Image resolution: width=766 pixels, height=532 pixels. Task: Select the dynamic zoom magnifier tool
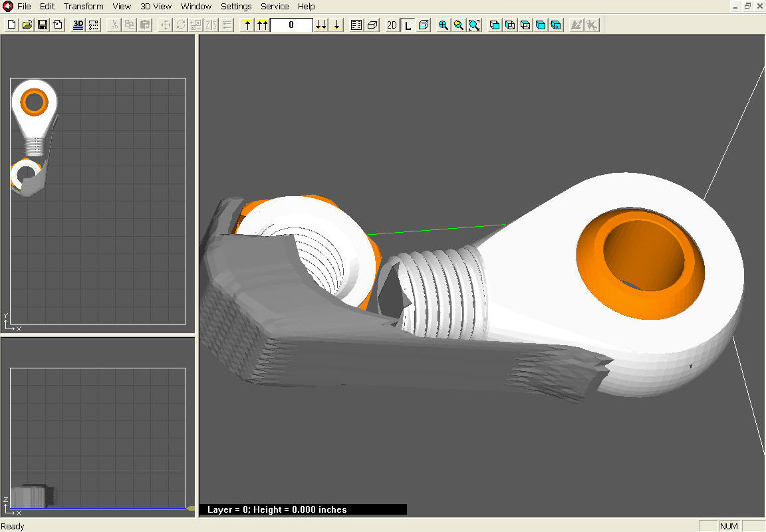click(x=459, y=25)
